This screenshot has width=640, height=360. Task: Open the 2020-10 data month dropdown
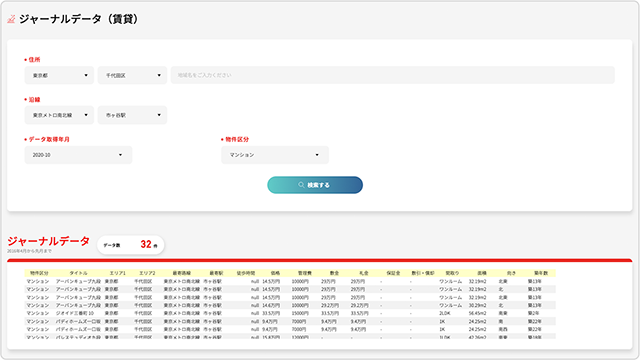(x=78, y=155)
